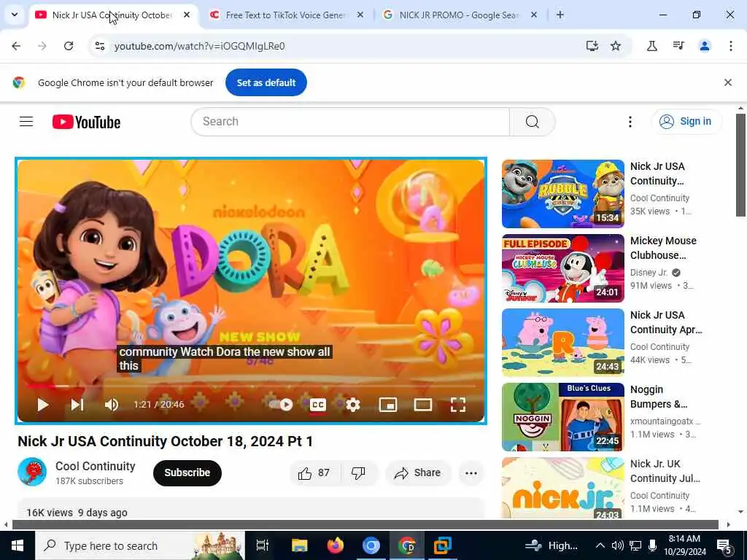Close the Google Search tab
Screen dimensions: 747x560
tap(533, 15)
